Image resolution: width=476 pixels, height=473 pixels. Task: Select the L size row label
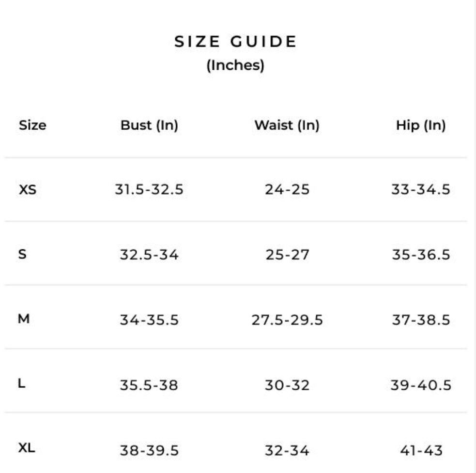point(22,384)
